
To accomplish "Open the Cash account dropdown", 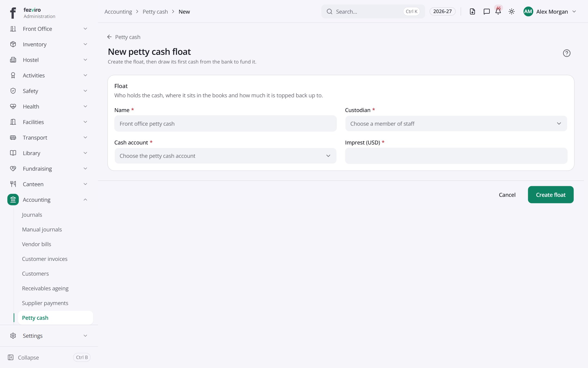I will coord(225,156).
